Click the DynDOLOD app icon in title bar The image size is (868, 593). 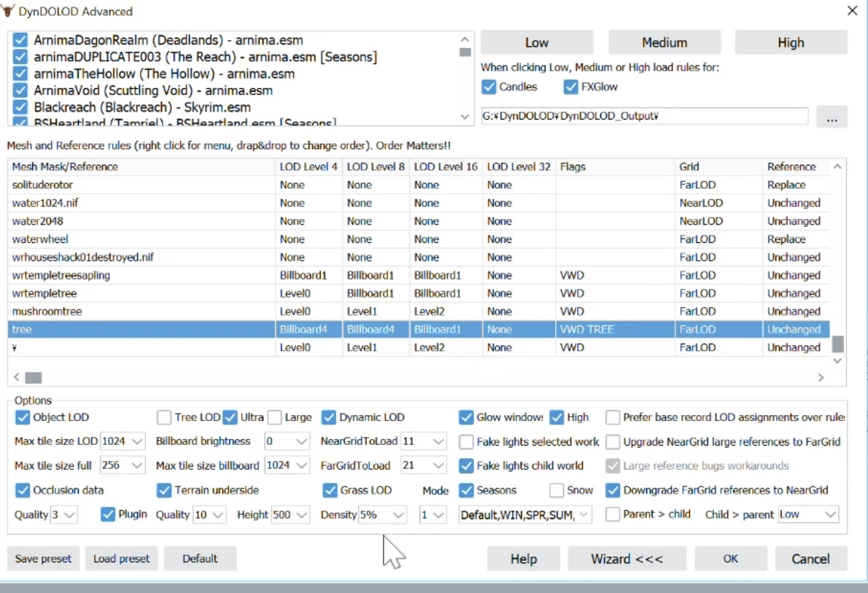coord(8,10)
